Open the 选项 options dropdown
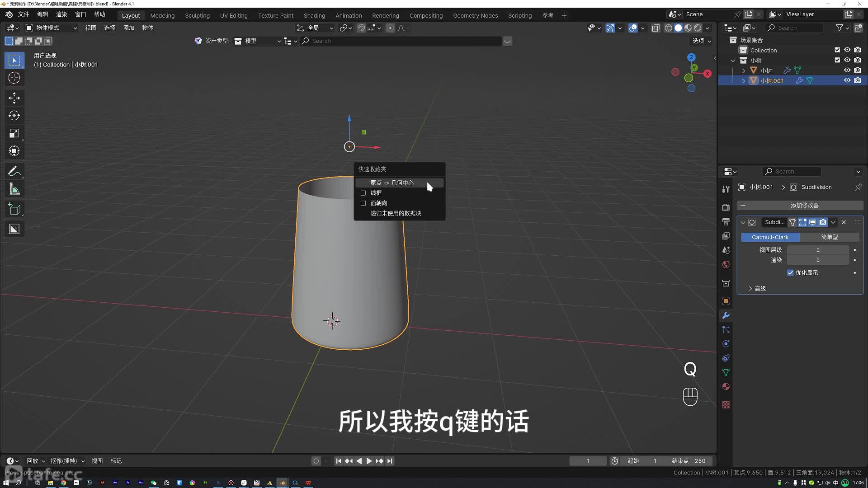 click(702, 41)
